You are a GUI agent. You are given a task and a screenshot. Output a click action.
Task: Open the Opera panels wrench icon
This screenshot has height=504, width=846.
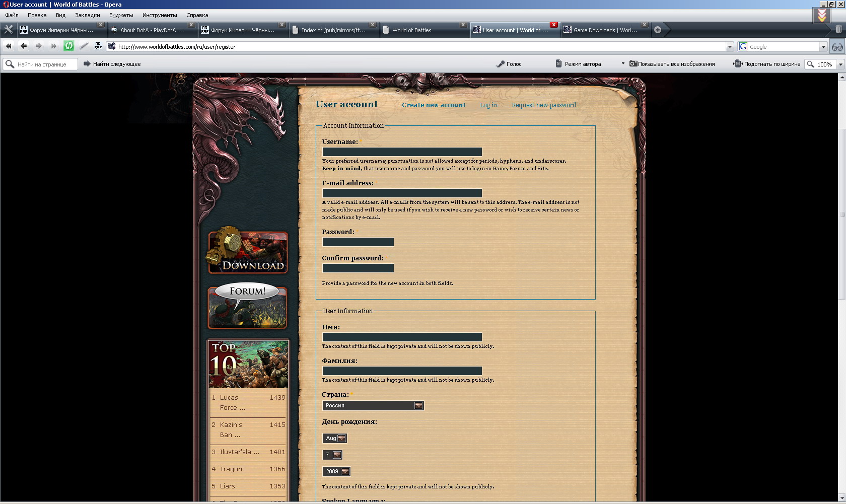[x=8, y=30]
